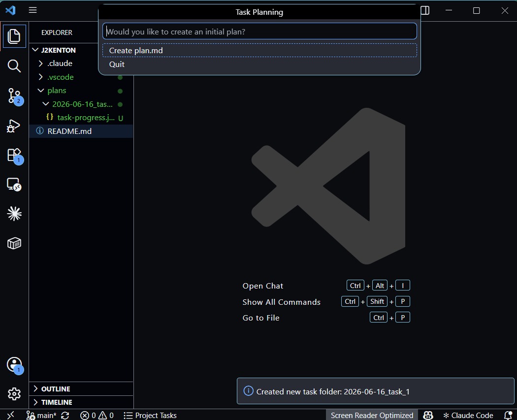Close the VS Code window

point(505,10)
